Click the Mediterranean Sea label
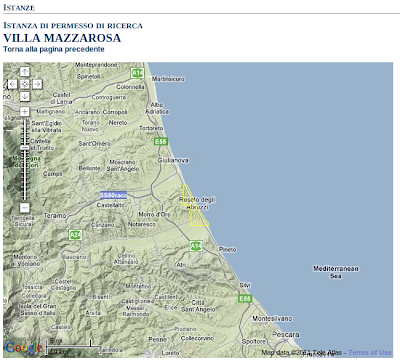 pos(336,272)
